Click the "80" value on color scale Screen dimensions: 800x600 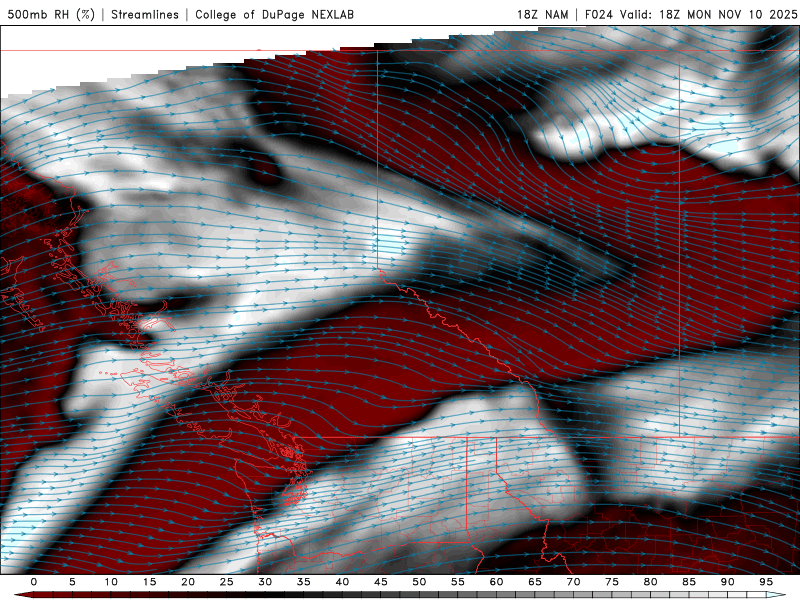(x=651, y=582)
